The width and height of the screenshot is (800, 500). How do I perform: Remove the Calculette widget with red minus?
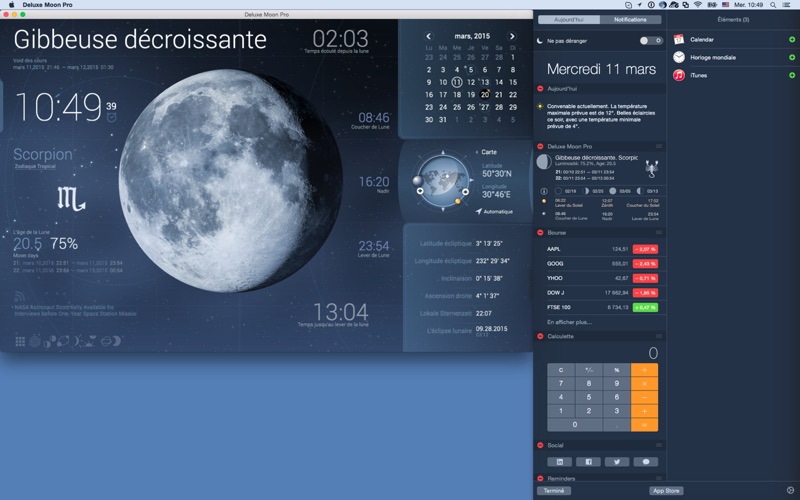point(540,336)
